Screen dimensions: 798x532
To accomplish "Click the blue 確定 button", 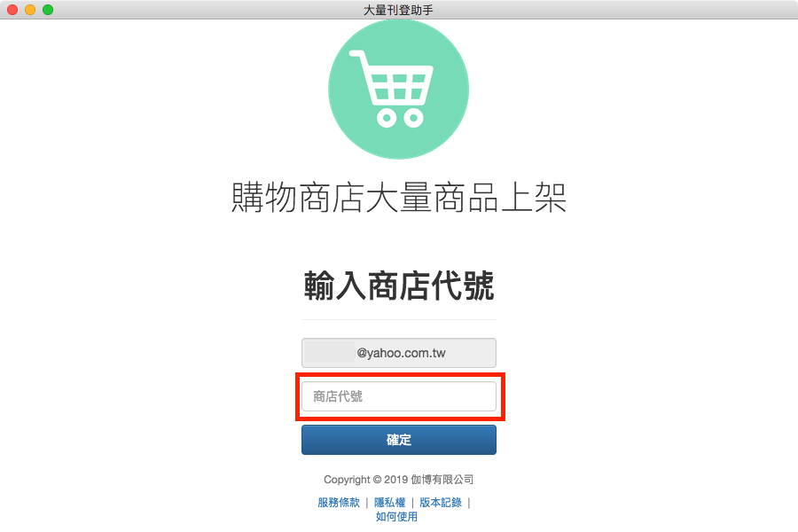I will coord(398,440).
